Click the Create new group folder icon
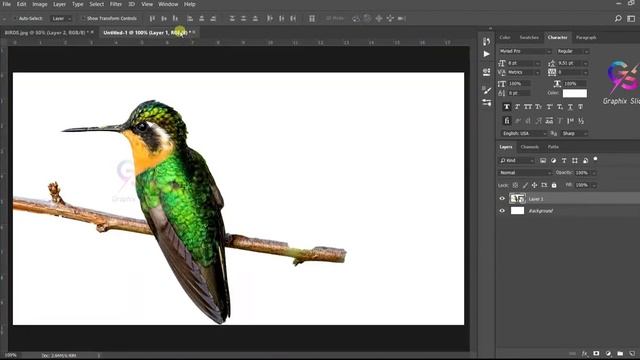 coord(620,353)
